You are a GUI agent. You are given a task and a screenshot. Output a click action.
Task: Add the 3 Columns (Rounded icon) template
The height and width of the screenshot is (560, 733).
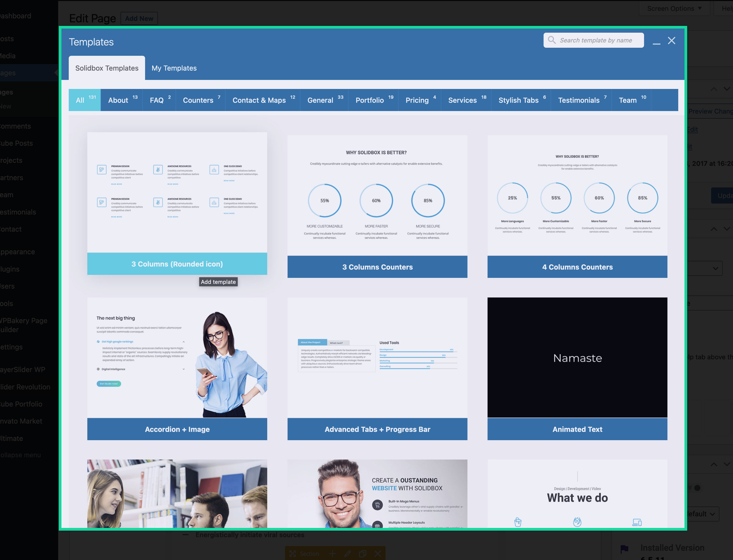pyautogui.click(x=177, y=264)
